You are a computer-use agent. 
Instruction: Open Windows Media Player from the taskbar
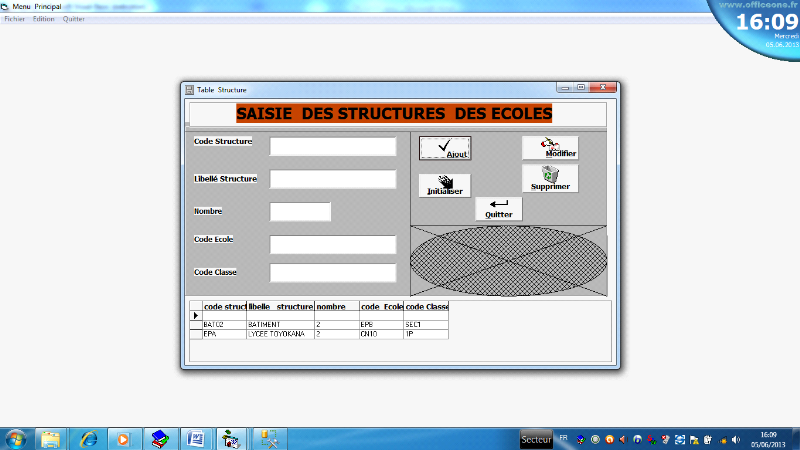point(123,438)
